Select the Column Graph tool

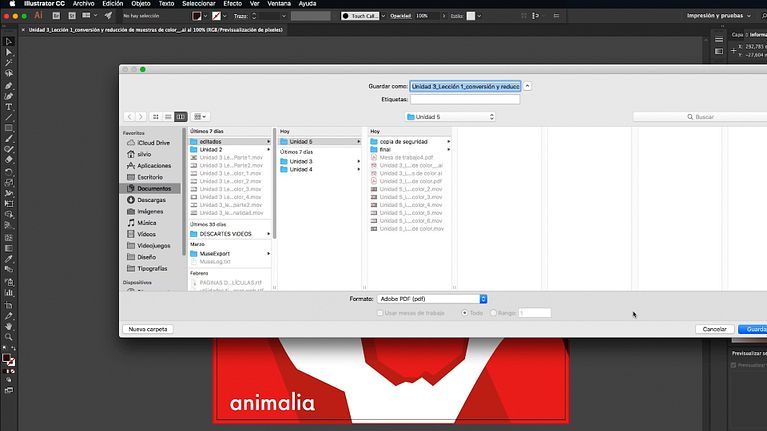[x=8, y=293]
